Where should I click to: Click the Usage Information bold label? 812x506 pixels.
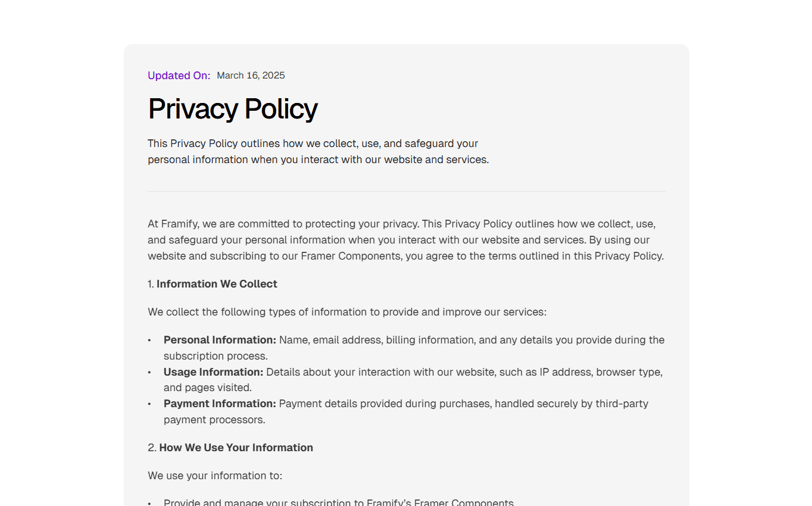[214, 372]
